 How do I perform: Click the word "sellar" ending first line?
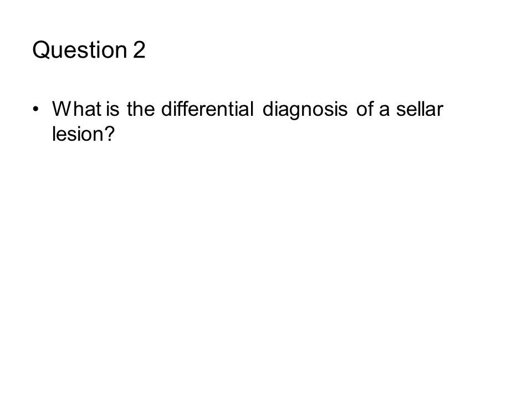[x=420, y=109]
